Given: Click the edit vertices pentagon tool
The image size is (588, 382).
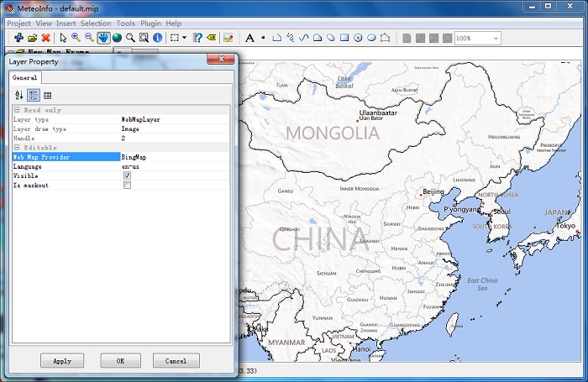Looking at the screenshot, I should click(385, 38).
